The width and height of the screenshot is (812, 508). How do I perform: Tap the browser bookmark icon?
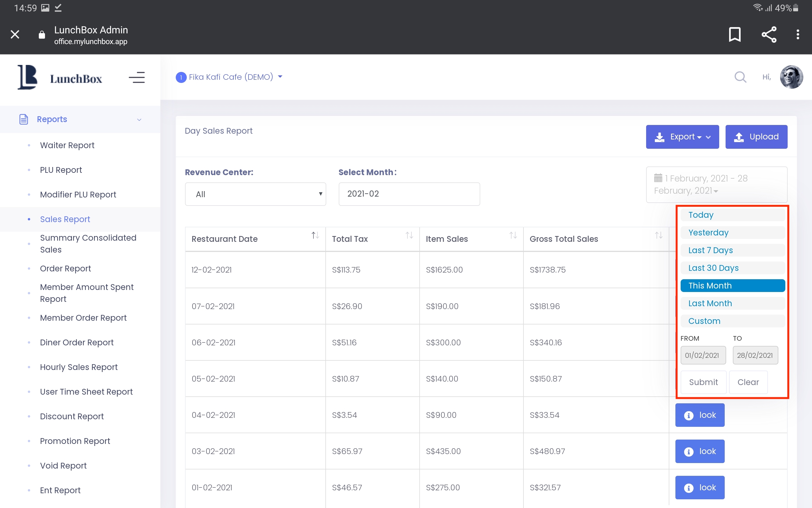[x=735, y=34]
